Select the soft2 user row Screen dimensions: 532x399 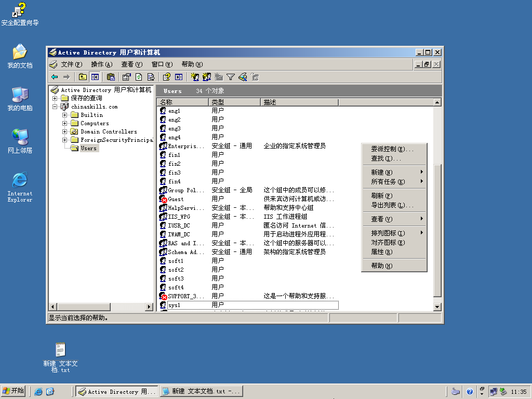(249, 270)
